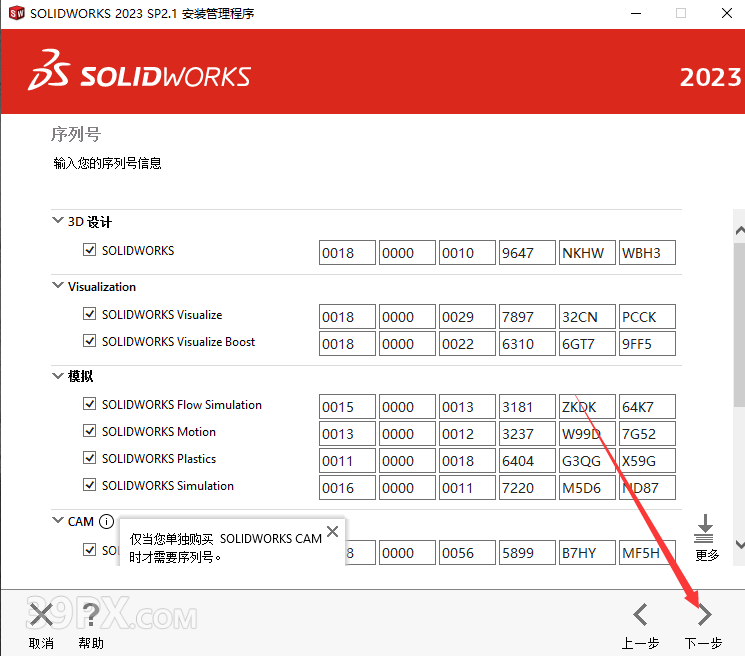This screenshot has width=745, height=656.
Task: Collapse the Visualization section
Action: (x=57, y=286)
